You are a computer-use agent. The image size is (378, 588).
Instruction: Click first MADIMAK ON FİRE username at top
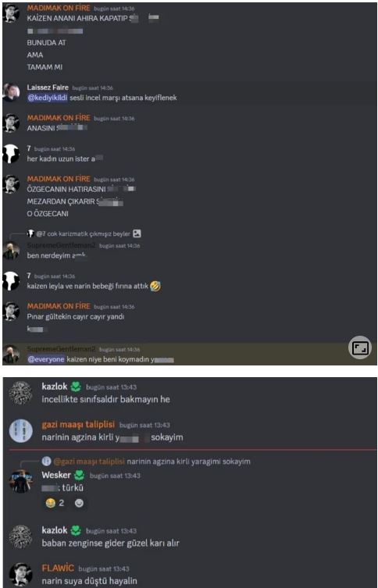point(59,8)
